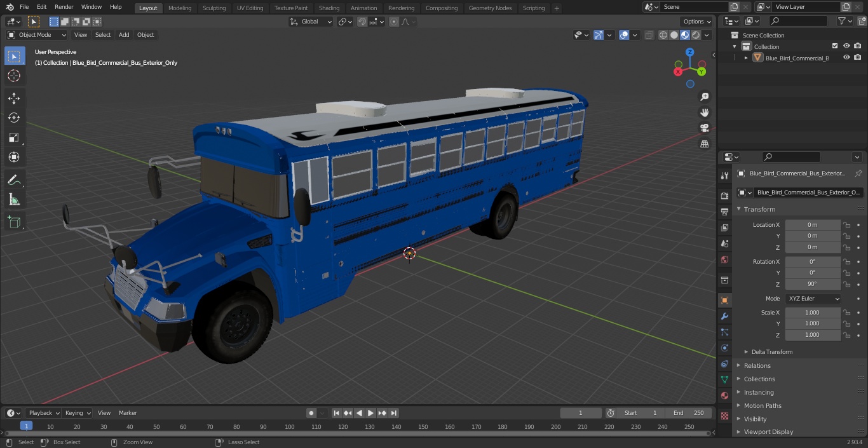The image size is (868, 448).
Task: Click the timeline horizontal scrollbar
Action: point(360,433)
